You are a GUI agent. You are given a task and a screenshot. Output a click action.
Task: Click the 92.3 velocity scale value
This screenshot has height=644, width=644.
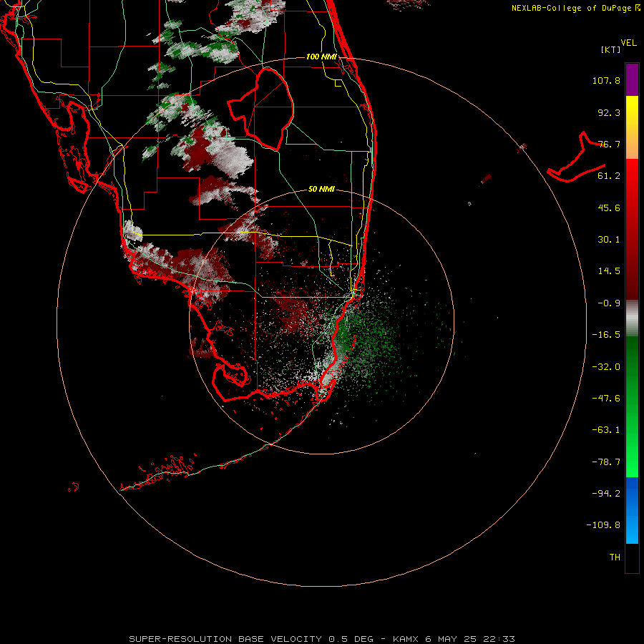coord(609,112)
